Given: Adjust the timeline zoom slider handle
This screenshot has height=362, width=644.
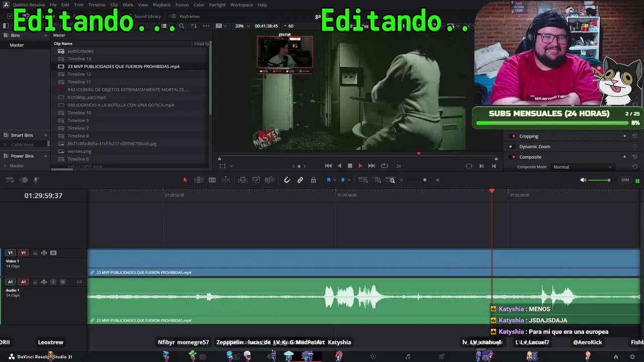Looking at the screenshot, I should pyautogui.click(x=425, y=180).
